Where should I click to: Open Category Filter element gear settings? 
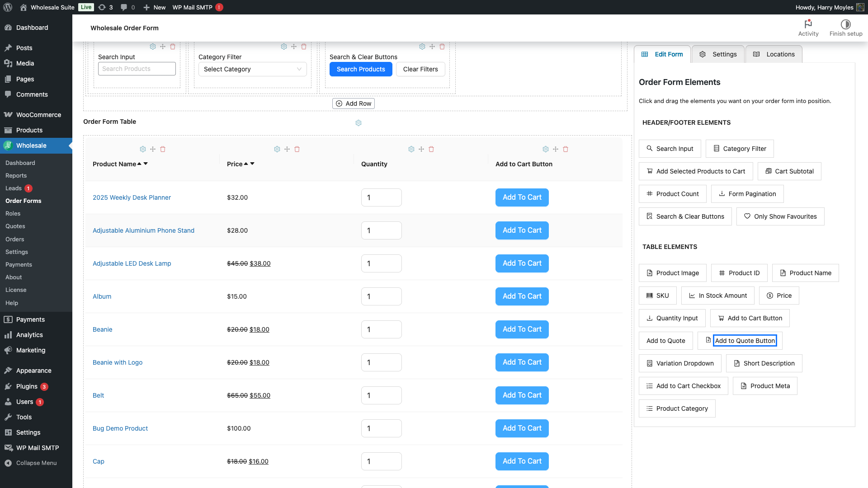284,47
